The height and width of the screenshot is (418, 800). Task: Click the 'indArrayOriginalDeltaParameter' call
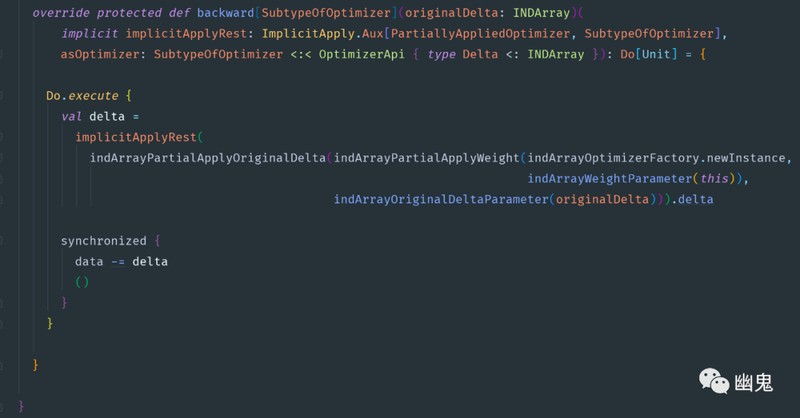point(441,200)
